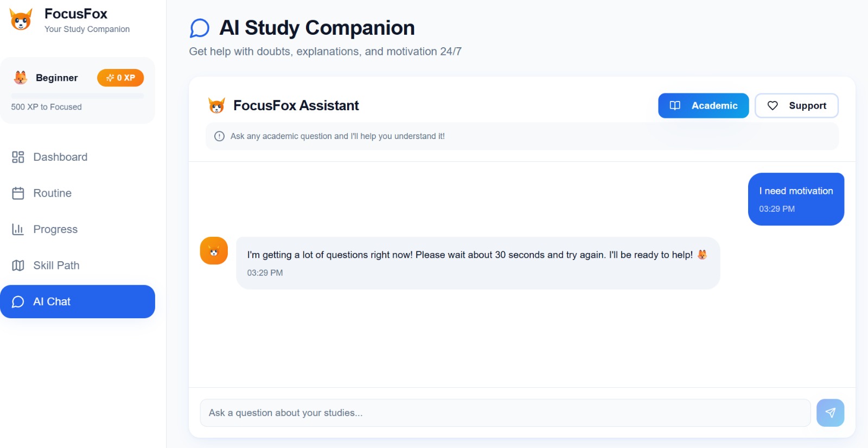Click the XP progress bar under Beginner
The image size is (868, 448).
(x=78, y=96)
